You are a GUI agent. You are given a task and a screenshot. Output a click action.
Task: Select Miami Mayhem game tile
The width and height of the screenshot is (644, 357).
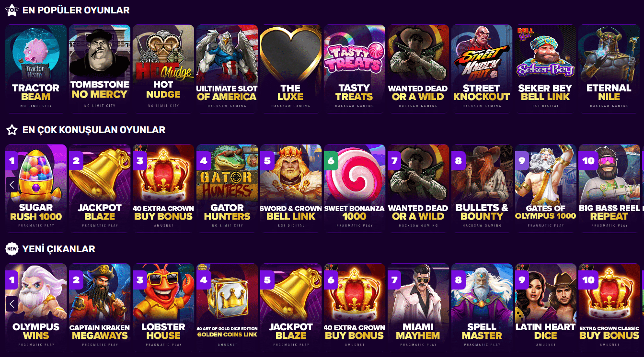[x=418, y=307]
